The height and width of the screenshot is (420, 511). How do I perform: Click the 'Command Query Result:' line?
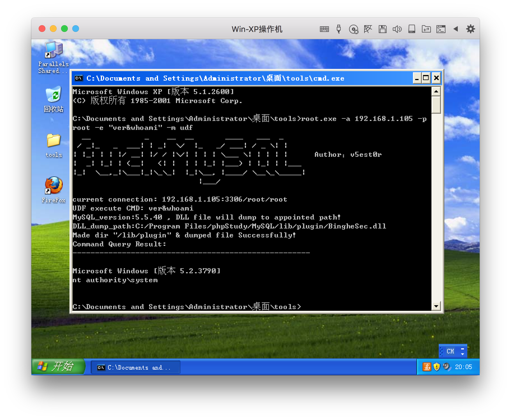coord(119,244)
